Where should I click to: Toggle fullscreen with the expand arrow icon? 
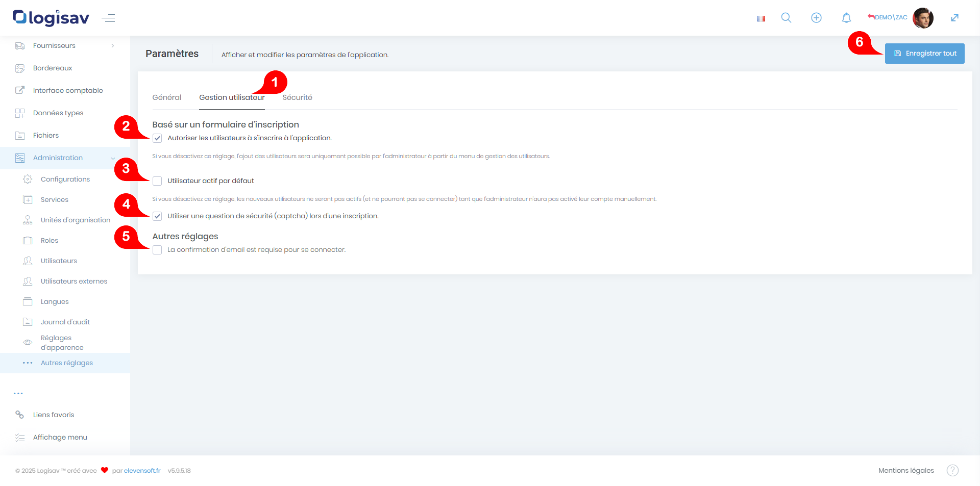click(x=954, y=18)
